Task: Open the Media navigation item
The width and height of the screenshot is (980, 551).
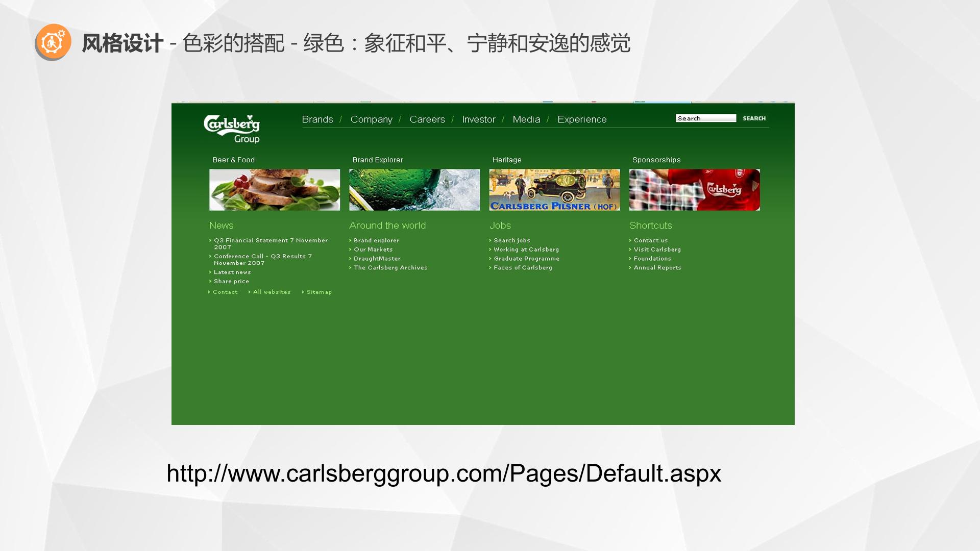Action: coord(526,119)
